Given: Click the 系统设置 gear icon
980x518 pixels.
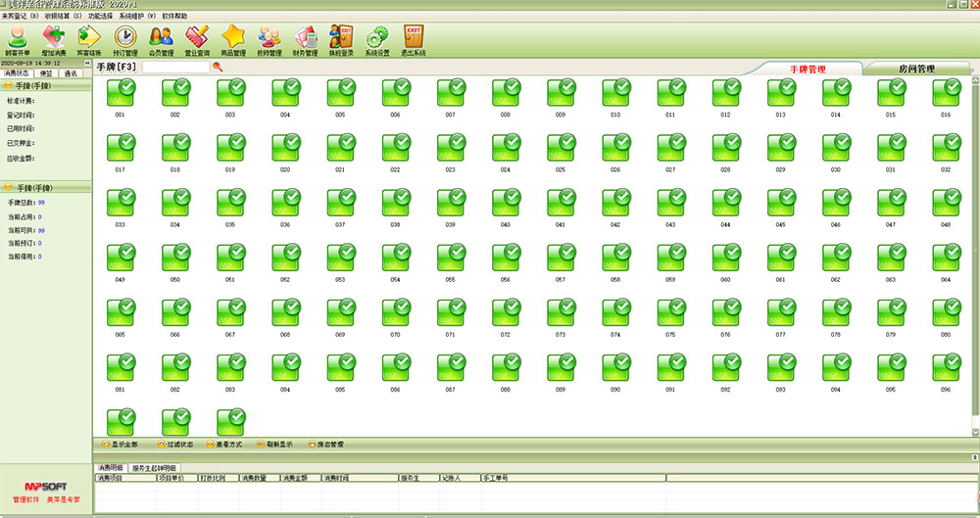Looking at the screenshot, I should [377, 40].
